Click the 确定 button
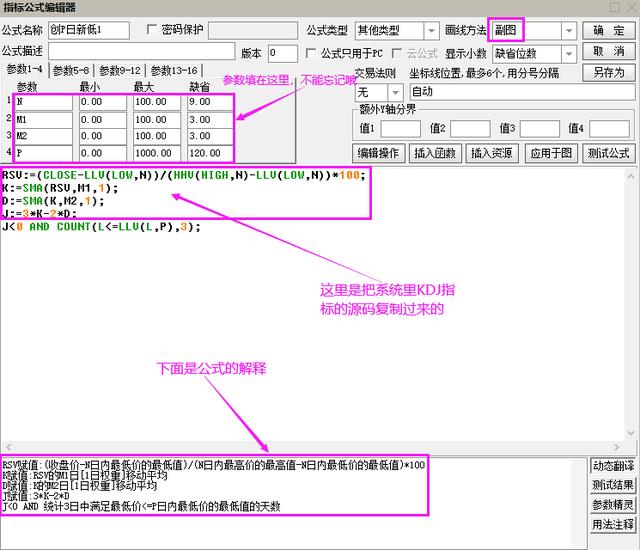This screenshot has width=640, height=550. tap(608, 31)
